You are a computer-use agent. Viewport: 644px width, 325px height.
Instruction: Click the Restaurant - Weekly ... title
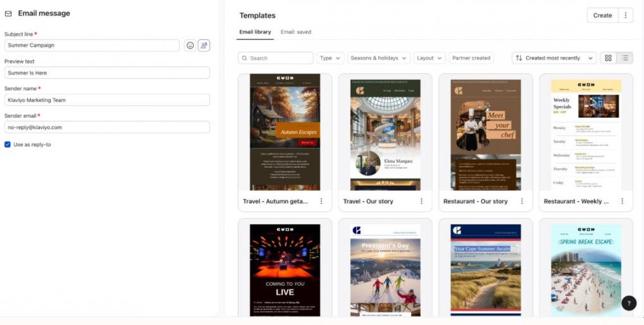point(576,201)
